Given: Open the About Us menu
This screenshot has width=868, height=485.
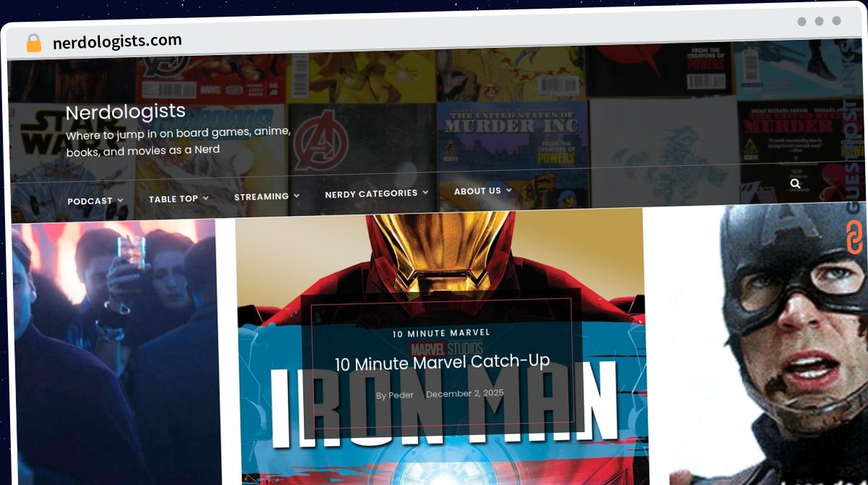Looking at the screenshot, I should (x=477, y=191).
